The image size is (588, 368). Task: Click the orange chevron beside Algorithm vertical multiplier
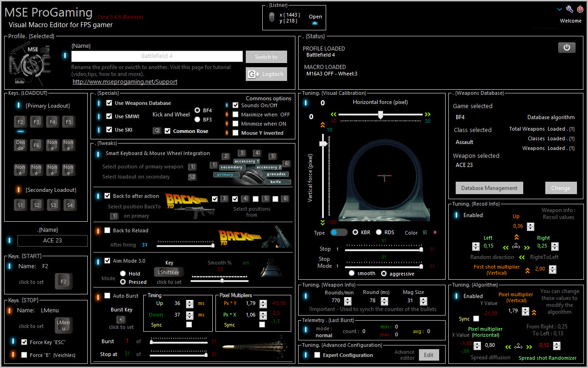[x=534, y=312]
